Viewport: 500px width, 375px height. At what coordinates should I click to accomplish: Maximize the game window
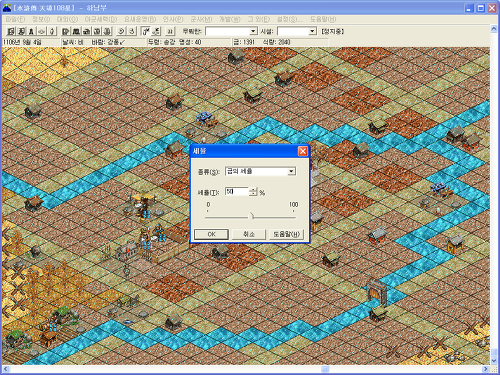(x=481, y=8)
